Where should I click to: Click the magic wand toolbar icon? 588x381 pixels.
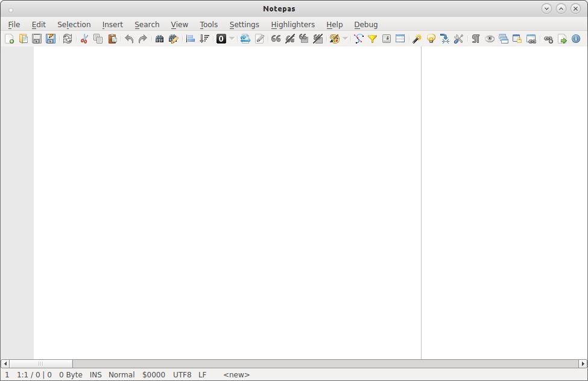[417, 39]
